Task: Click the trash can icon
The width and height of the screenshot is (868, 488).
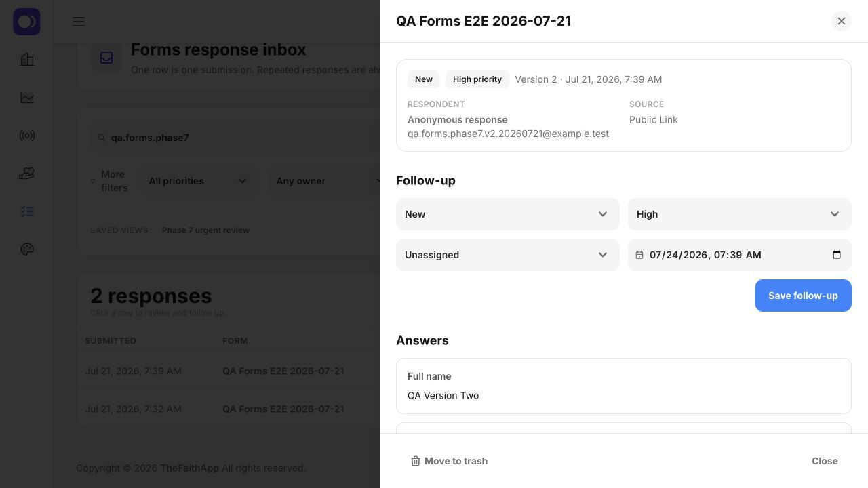Action: coord(416,461)
